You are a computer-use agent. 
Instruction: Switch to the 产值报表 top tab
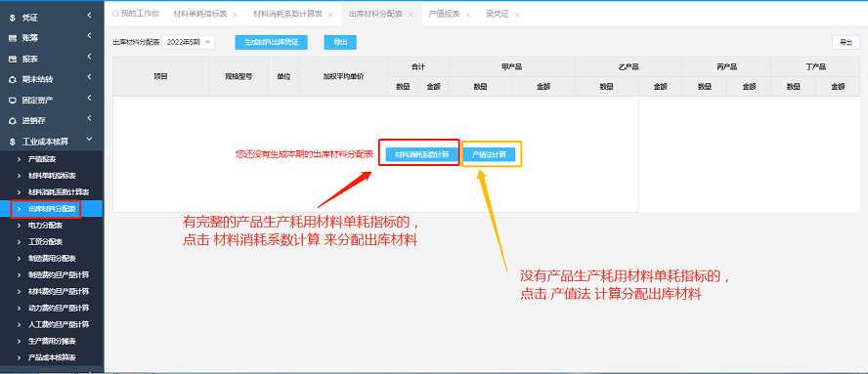(x=444, y=14)
